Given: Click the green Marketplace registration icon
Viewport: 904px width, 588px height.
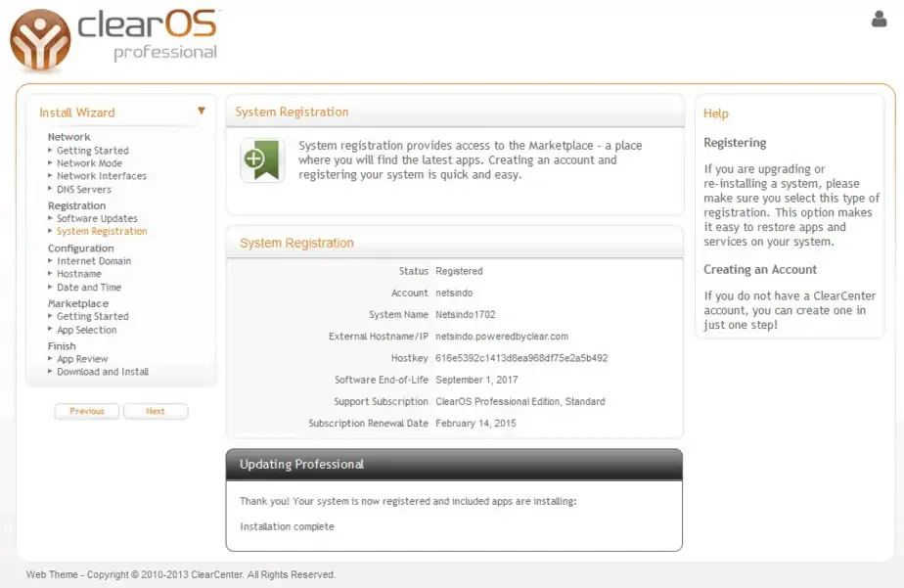Looking at the screenshot, I should coord(262,160).
